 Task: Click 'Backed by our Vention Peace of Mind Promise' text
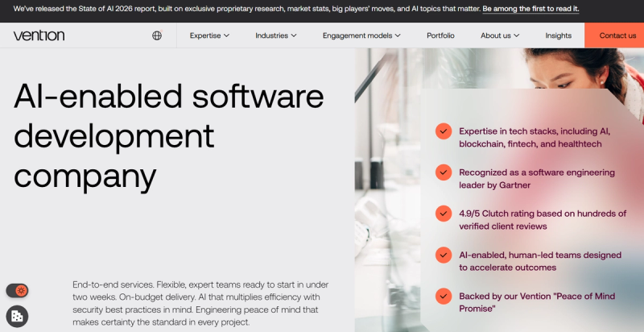(x=537, y=302)
